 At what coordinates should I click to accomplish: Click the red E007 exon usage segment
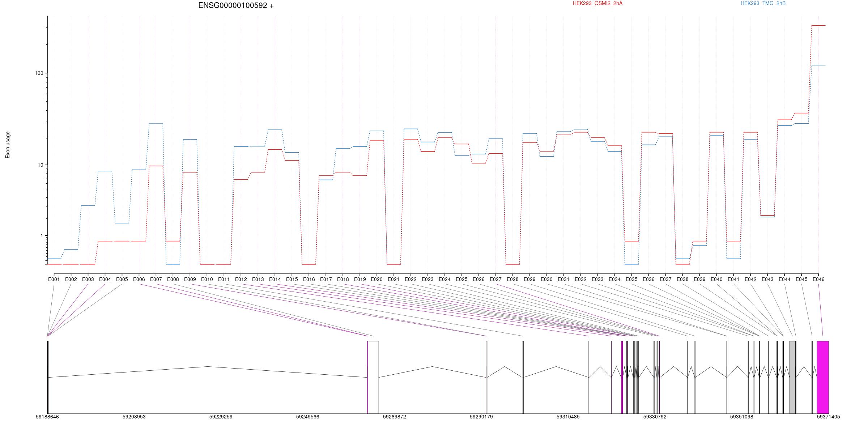pos(156,166)
